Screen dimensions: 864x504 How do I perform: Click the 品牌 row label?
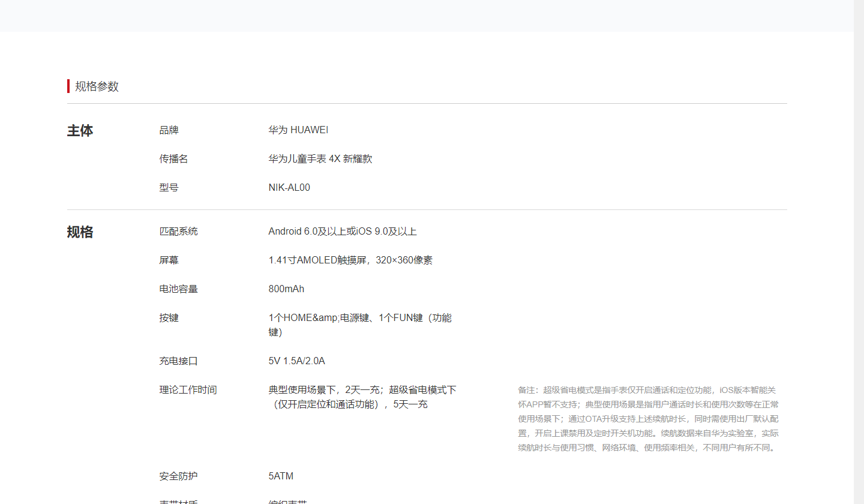pos(169,130)
